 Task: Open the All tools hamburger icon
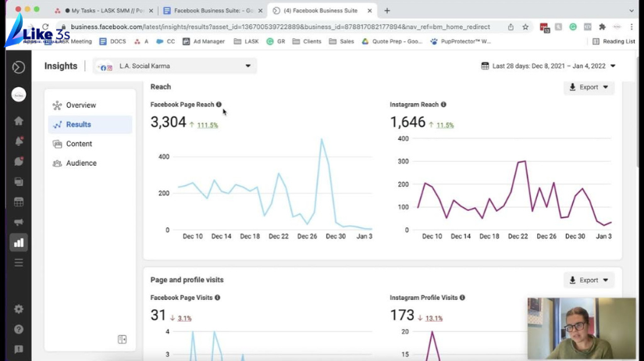[19, 263]
